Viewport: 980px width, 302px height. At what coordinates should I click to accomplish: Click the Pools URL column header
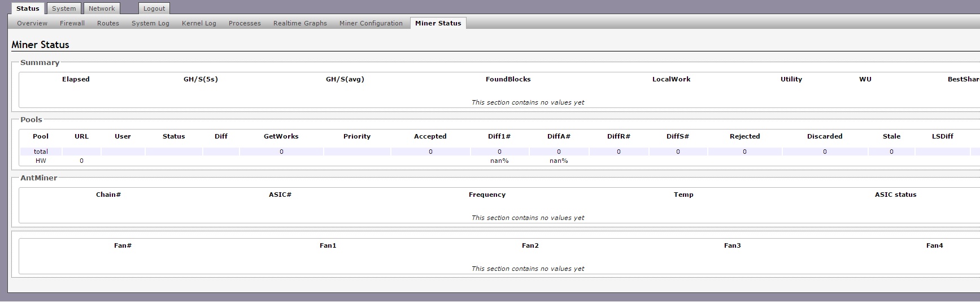click(81, 136)
